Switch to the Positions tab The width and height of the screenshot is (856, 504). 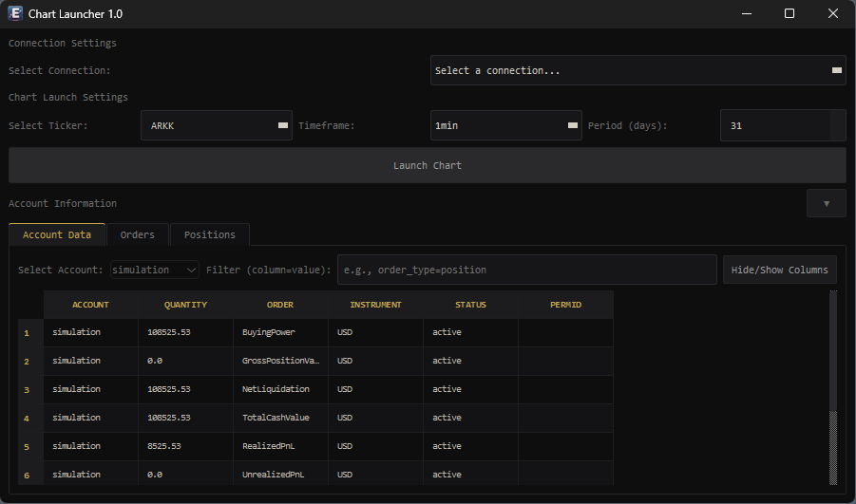tap(210, 234)
